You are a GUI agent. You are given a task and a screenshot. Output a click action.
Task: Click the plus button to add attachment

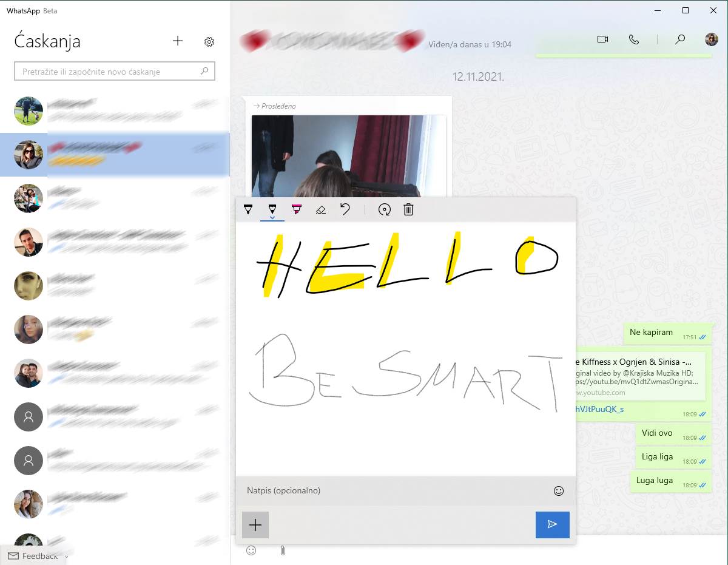pyautogui.click(x=255, y=525)
